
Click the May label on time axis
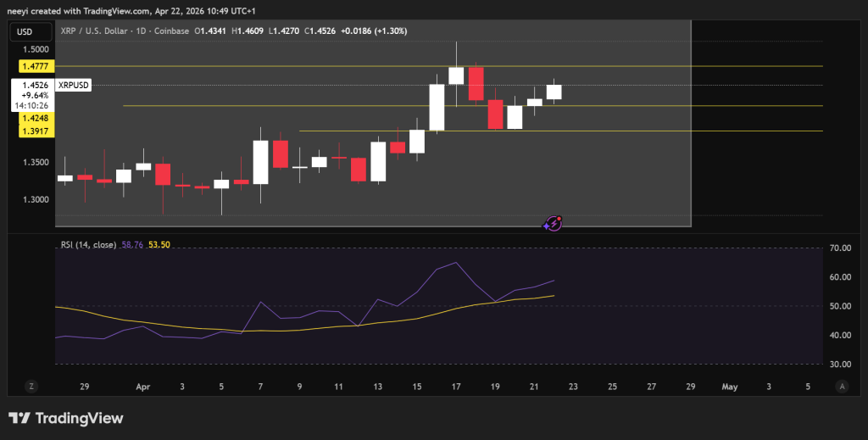click(729, 386)
